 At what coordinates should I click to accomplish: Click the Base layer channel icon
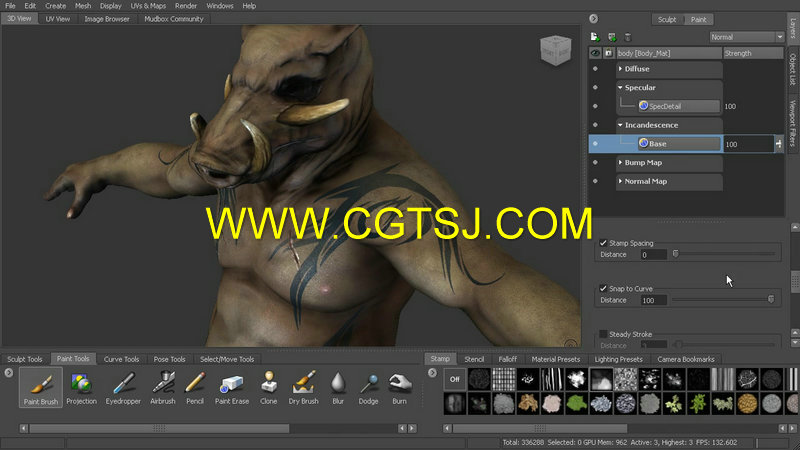click(643, 143)
